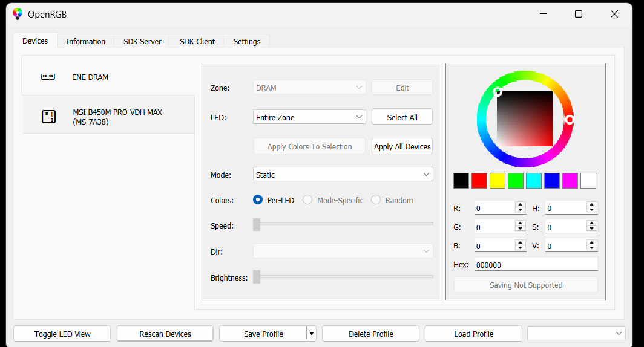Pick the green color swatch
This screenshot has height=347, width=644.
[x=516, y=181]
